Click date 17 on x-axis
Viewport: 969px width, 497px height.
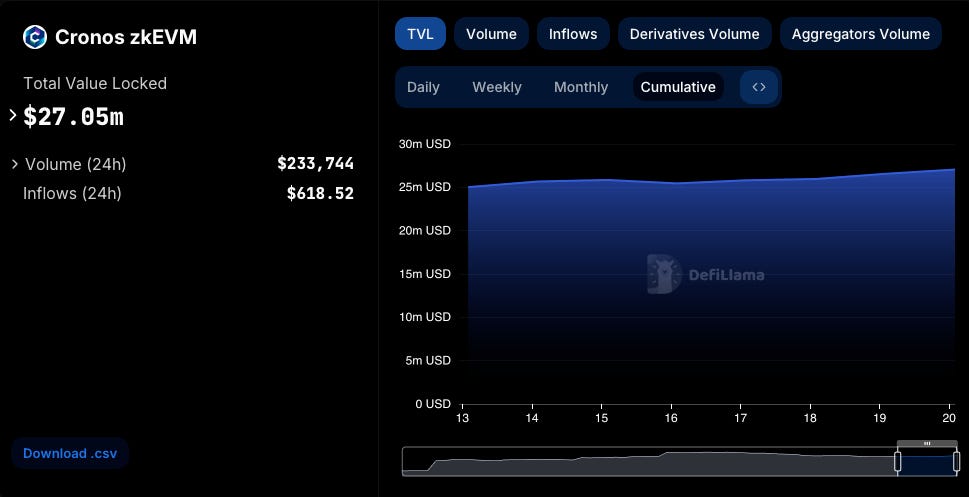pyautogui.click(x=740, y=418)
